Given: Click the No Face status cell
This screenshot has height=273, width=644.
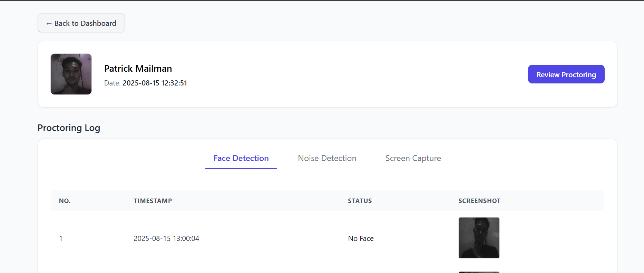Looking at the screenshot, I should click(361, 239).
